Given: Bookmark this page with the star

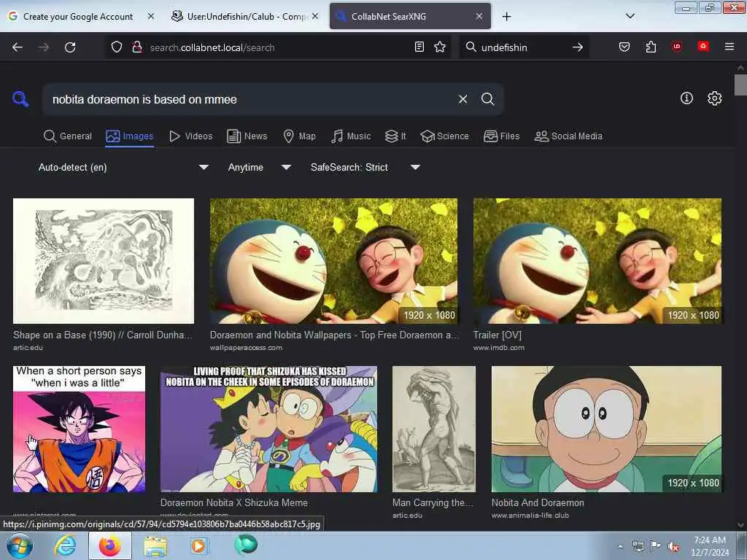Looking at the screenshot, I should (x=440, y=47).
